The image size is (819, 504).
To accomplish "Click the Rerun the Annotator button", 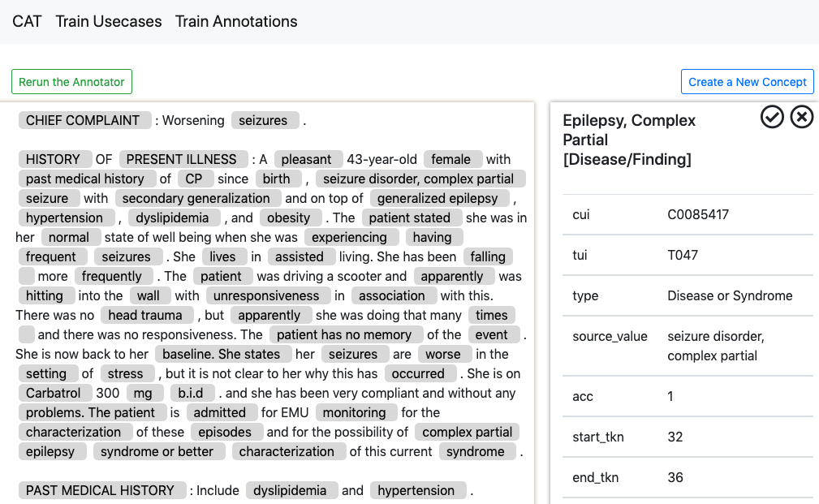I will (71, 81).
